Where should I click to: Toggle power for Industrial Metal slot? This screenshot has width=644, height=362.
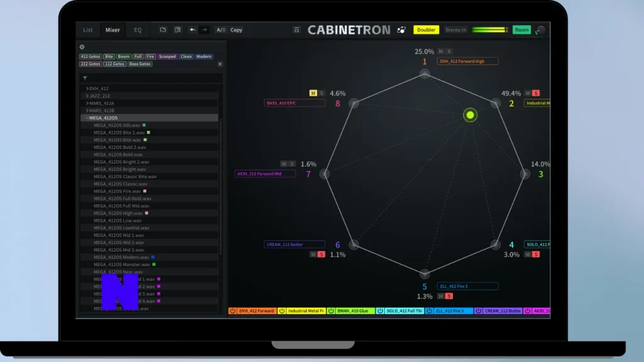click(x=282, y=311)
